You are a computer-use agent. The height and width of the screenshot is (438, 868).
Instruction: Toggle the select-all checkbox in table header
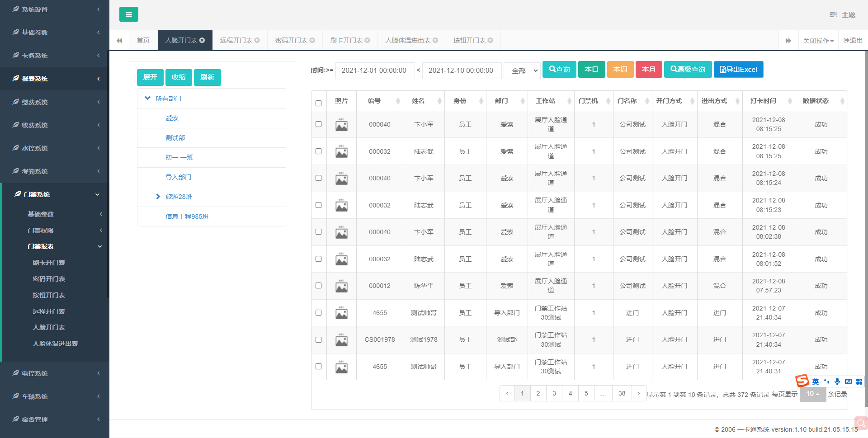[318, 103]
